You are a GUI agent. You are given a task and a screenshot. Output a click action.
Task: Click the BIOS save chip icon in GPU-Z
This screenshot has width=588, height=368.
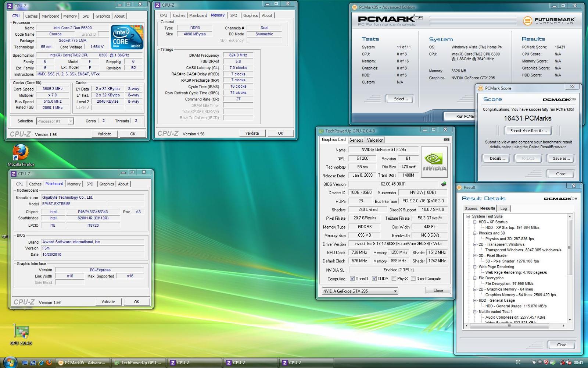(x=444, y=184)
